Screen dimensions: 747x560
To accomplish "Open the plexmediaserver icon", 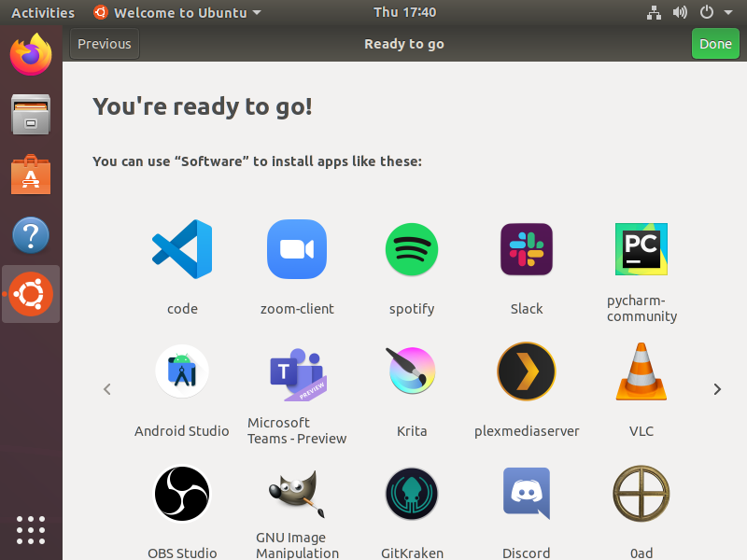I will [x=527, y=371].
